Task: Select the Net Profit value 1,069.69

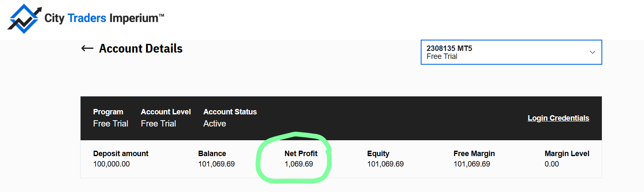Action: click(299, 164)
